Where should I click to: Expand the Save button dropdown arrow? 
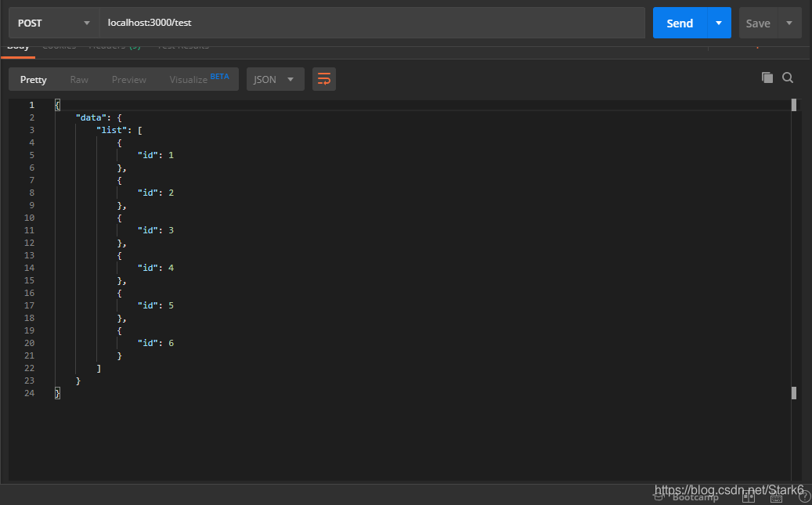tap(789, 23)
